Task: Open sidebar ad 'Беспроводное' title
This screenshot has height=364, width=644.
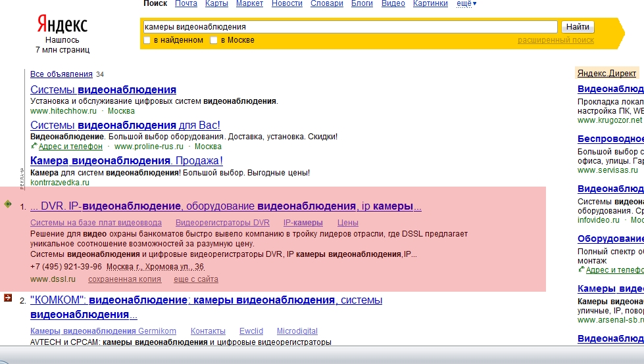Action: pos(610,139)
